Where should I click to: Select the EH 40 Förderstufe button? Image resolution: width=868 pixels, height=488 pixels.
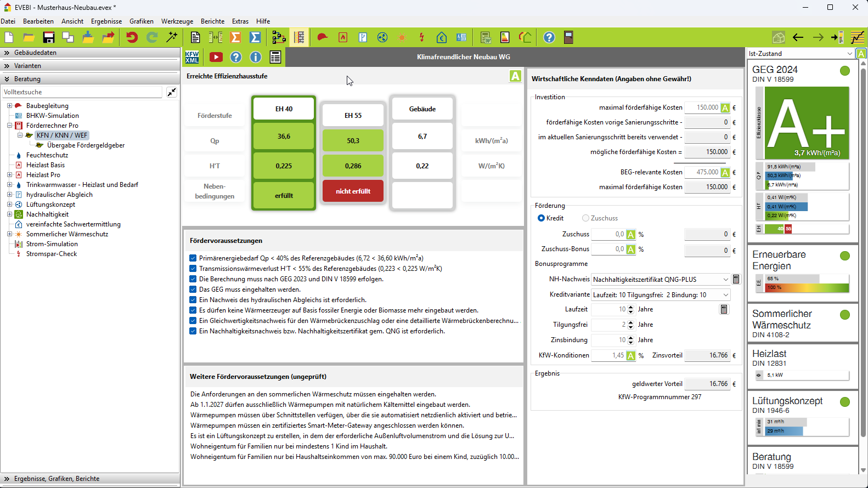click(284, 109)
